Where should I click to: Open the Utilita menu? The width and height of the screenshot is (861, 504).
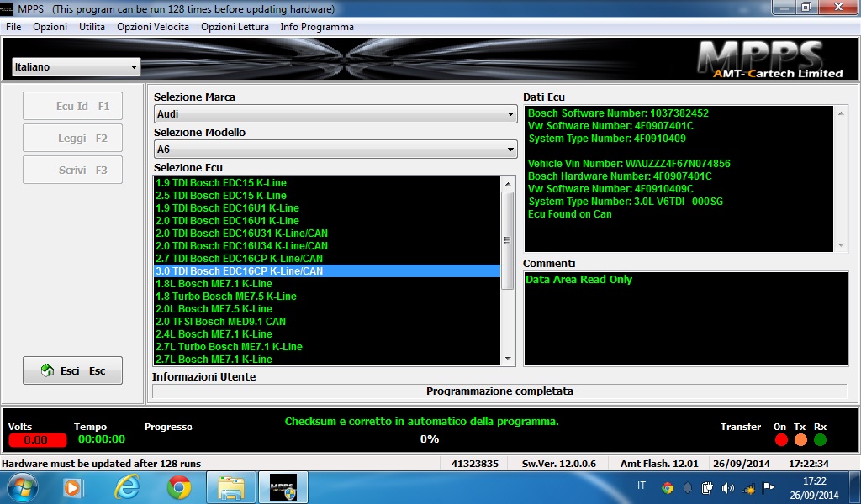coord(92,27)
